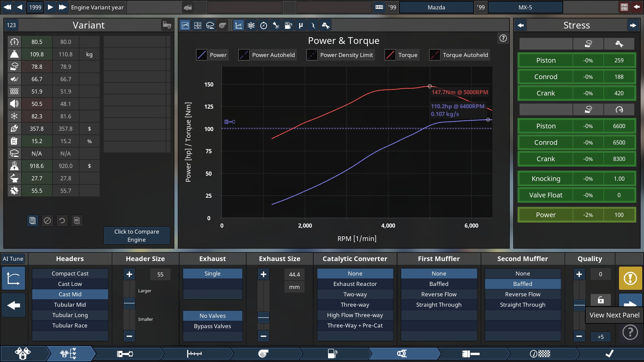
Task: Open the stopwatch timing graph
Action: coord(263,25)
